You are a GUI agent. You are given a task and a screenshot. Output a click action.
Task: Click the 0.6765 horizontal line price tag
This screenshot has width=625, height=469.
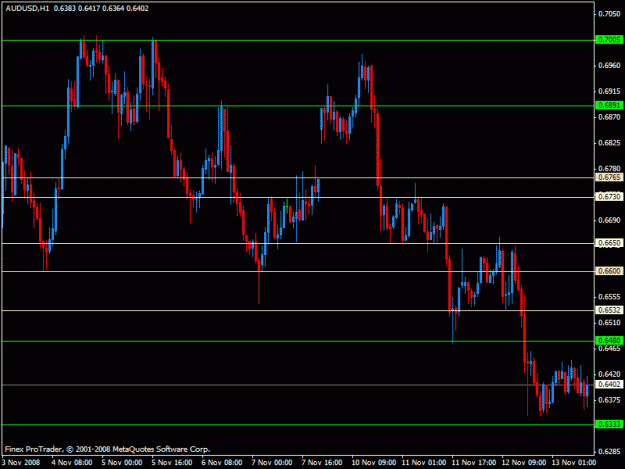[x=609, y=177]
